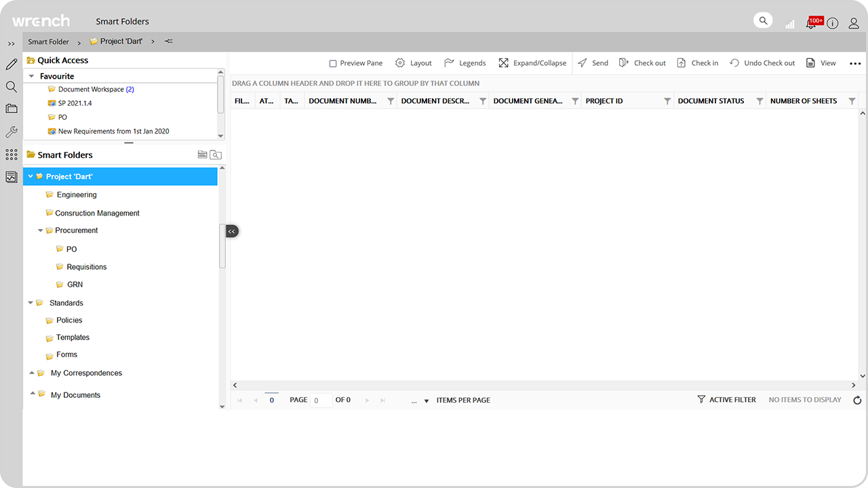Open the Legends toolbar option
Image resolution: width=868 pixels, height=488 pixels.
point(465,63)
